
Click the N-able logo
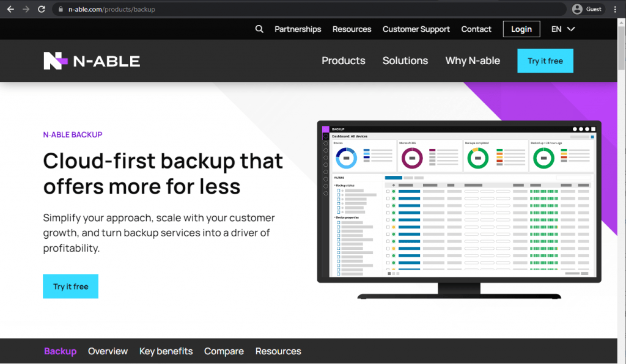click(x=92, y=61)
